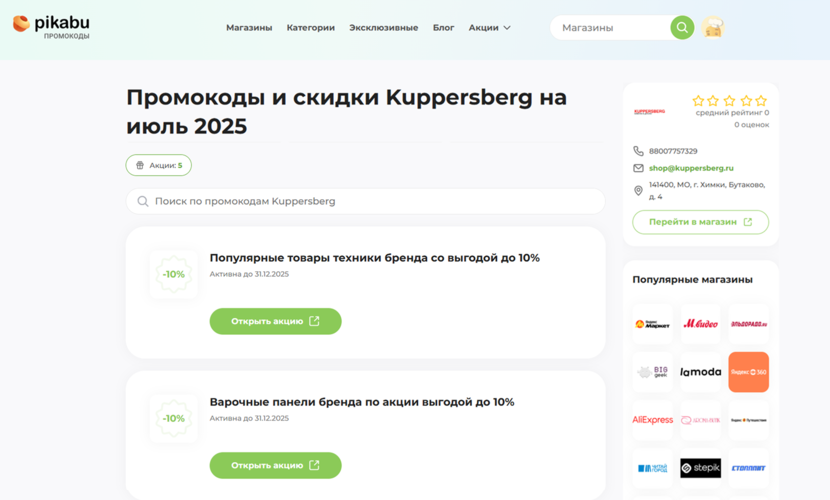Click the green search magnifier button
Screen dimensions: 830x500
682,28
